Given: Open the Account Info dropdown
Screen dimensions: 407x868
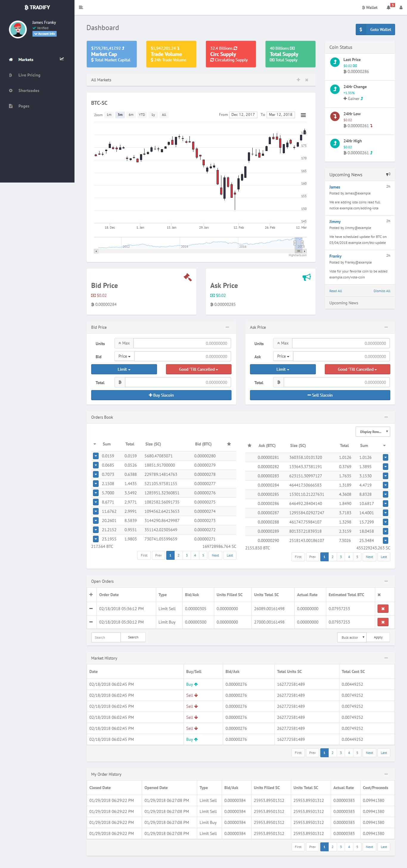Looking at the screenshot, I should point(44,34).
